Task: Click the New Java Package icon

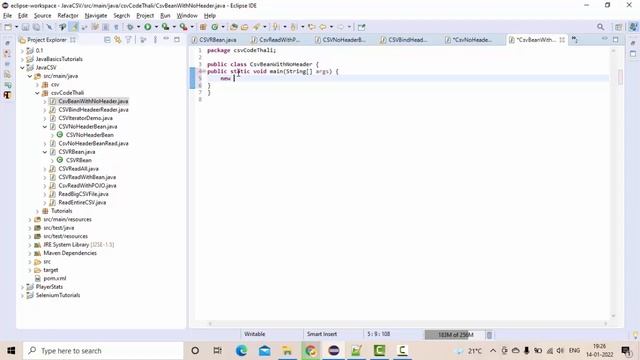Action: (x=203, y=27)
